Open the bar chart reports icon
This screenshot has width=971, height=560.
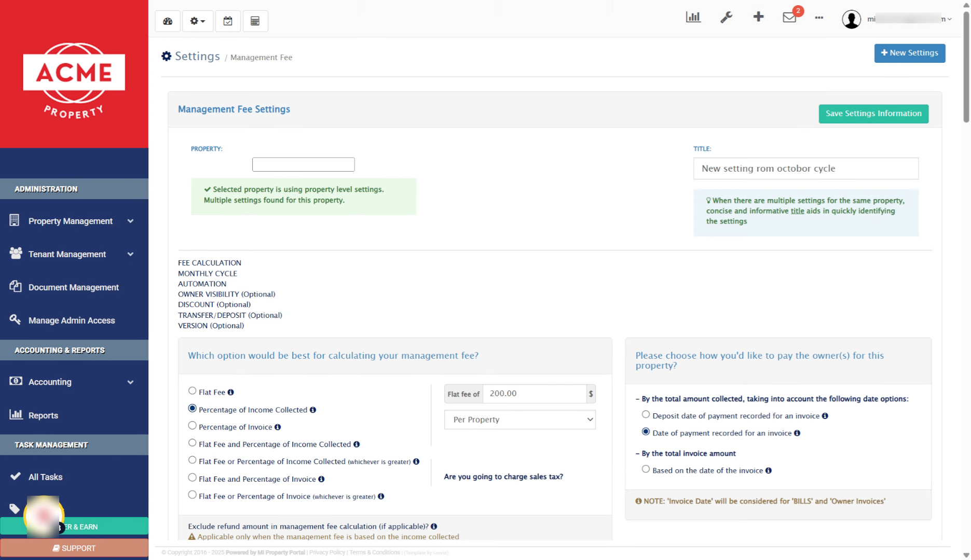pos(693,17)
